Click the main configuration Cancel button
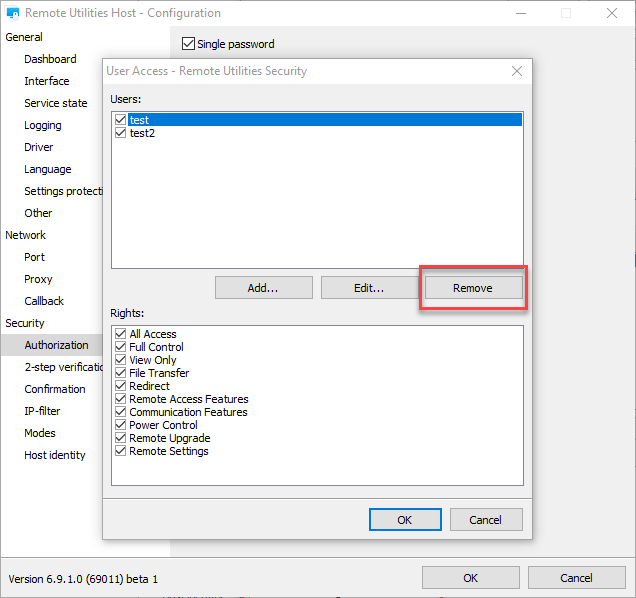The width and height of the screenshot is (636, 598). coord(576,578)
